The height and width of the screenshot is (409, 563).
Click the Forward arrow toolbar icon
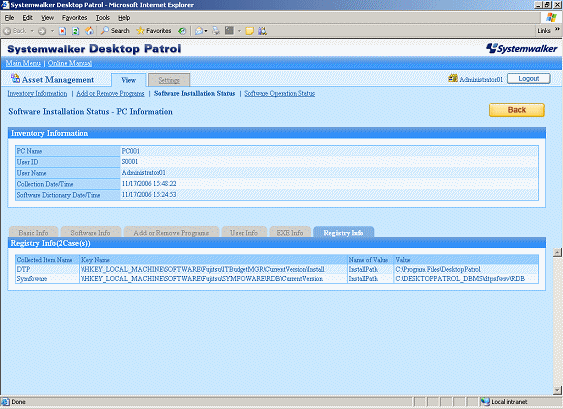pos(42,31)
